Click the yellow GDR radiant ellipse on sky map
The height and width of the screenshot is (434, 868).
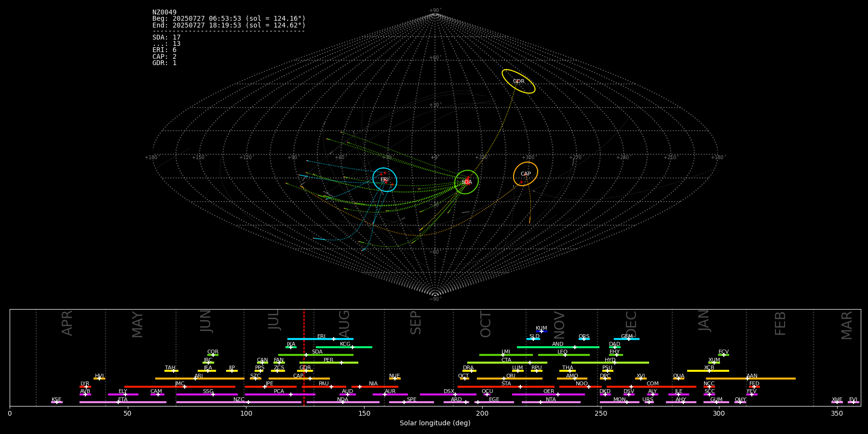click(518, 81)
